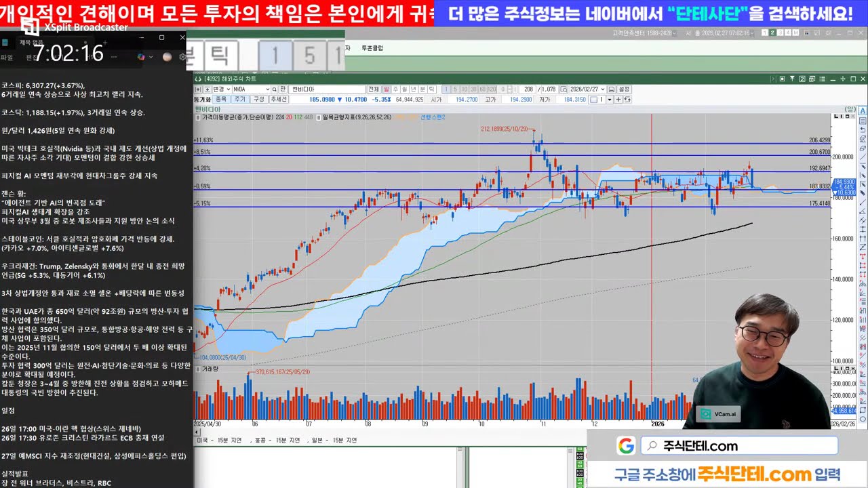Click the Google logo in the bottom banner
Screen dimensions: 868x488
(x=626, y=446)
